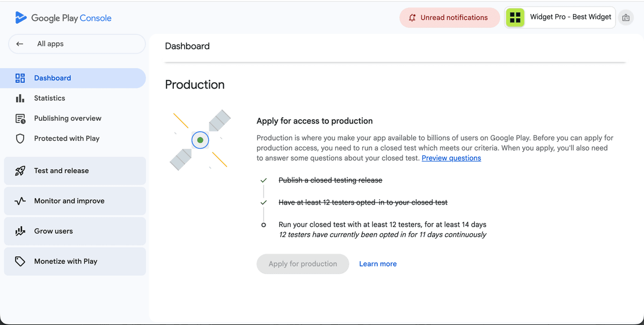
Task: Click the Dashboard grid icon
Action: [x=20, y=78]
